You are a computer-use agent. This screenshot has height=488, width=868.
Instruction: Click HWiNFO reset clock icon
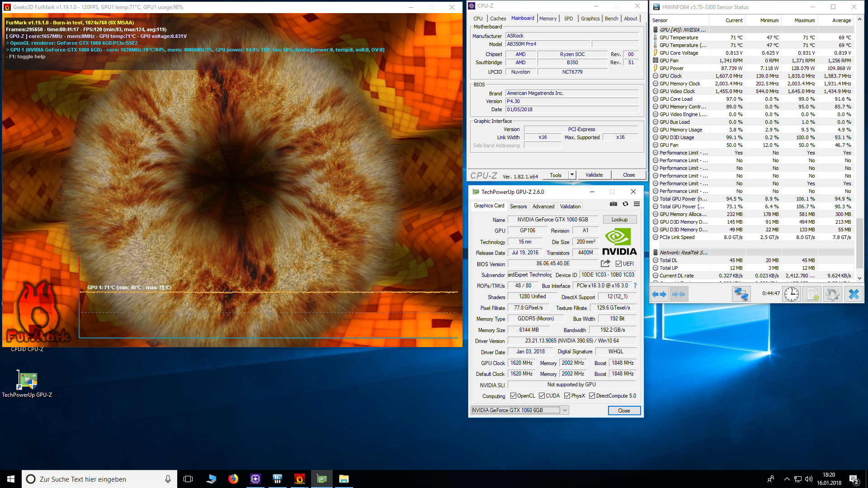791,294
